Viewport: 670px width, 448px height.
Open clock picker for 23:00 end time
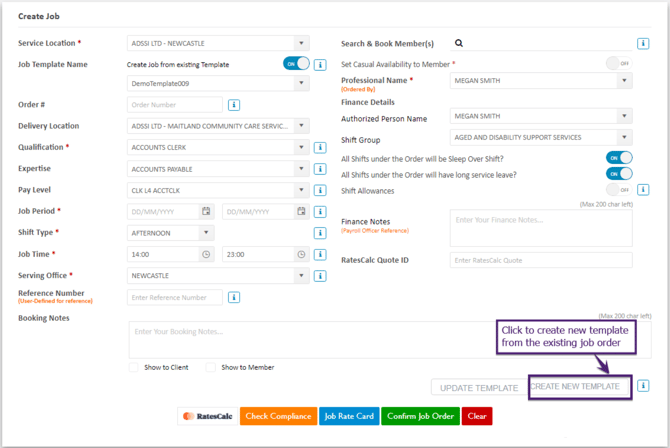301,254
